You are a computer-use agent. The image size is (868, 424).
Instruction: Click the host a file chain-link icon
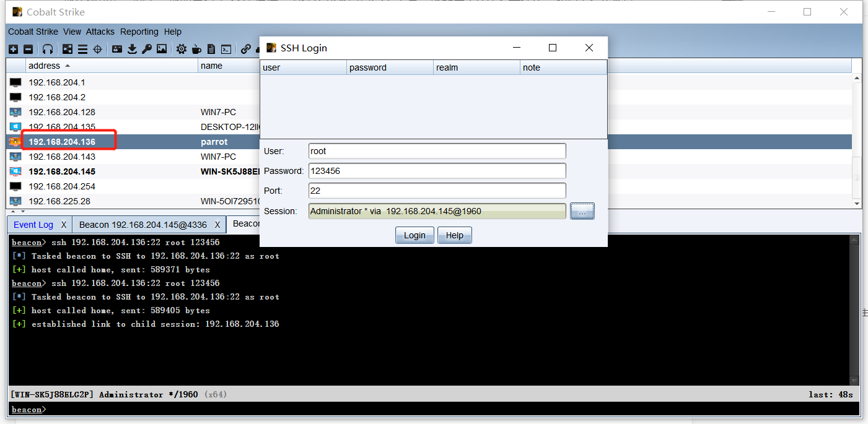point(246,49)
